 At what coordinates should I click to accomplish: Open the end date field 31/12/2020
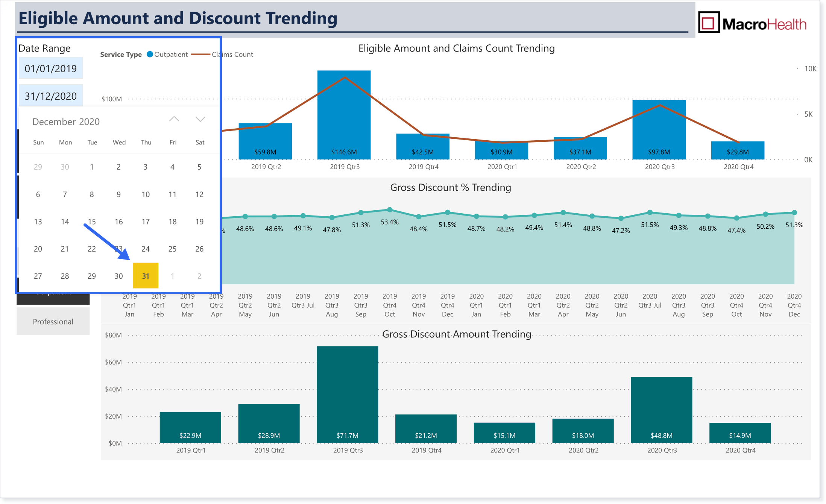click(x=51, y=96)
